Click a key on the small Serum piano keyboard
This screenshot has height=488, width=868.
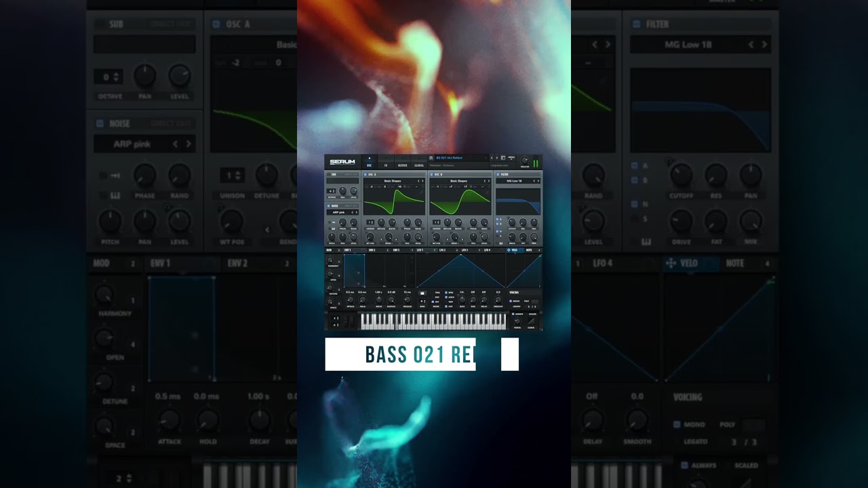pyautogui.click(x=434, y=321)
